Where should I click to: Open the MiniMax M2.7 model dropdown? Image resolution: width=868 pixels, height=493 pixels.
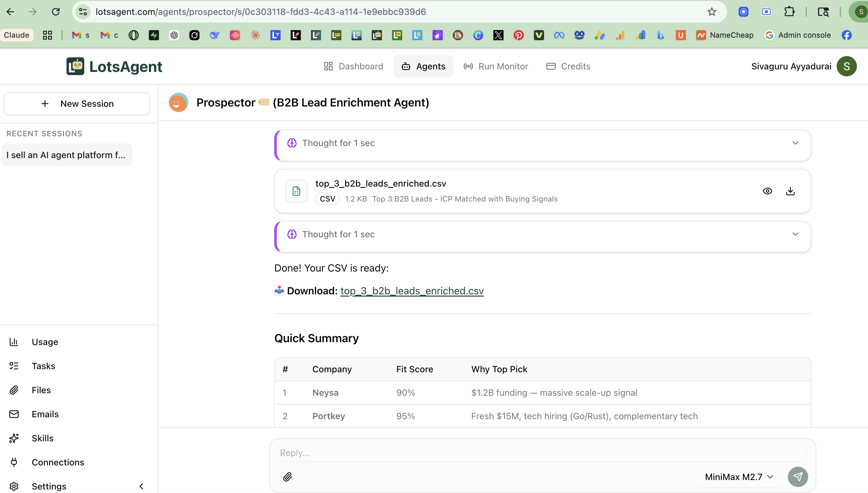739,477
